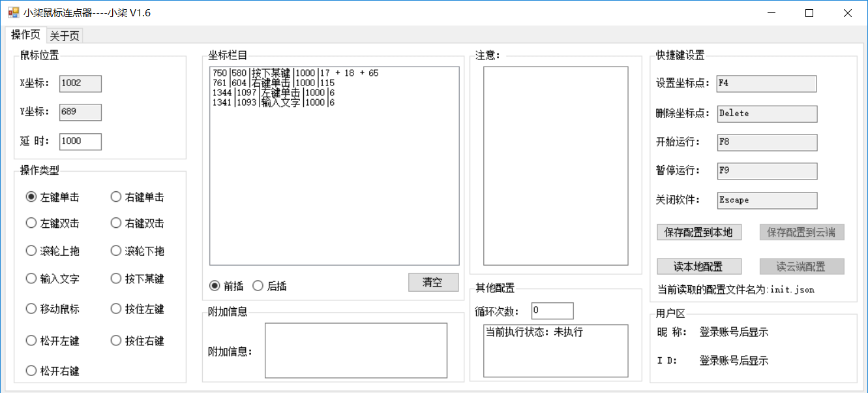
Task: Open the 关于页 tab
Action: (64, 35)
